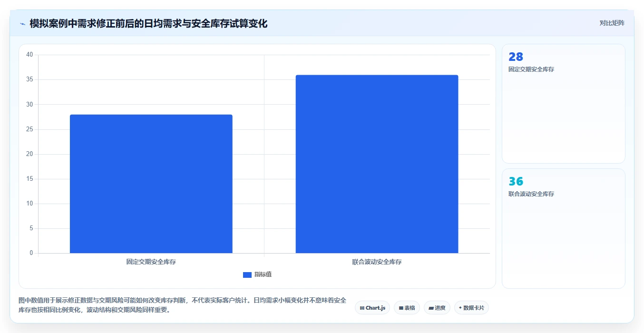
Task: Click the x-axis label 联合波动安全库存
Action: coord(377,262)
